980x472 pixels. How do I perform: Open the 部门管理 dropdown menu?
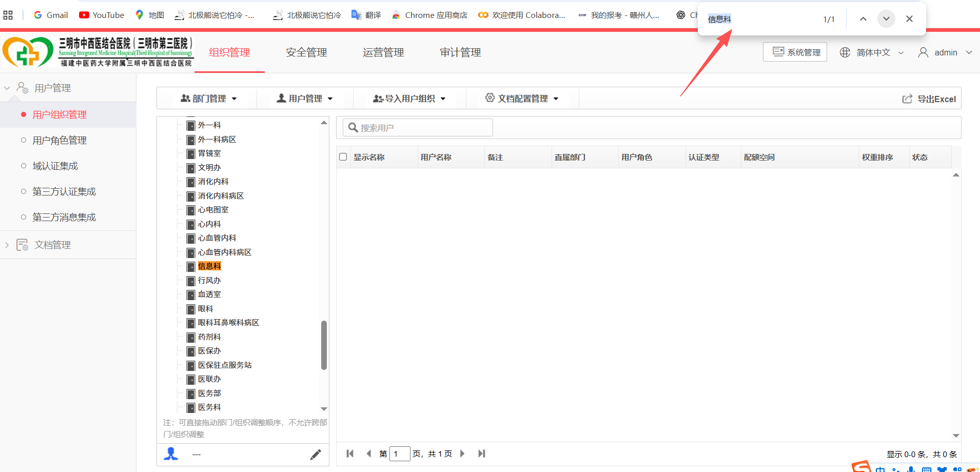pyautogui.click(x=209, y=99)
